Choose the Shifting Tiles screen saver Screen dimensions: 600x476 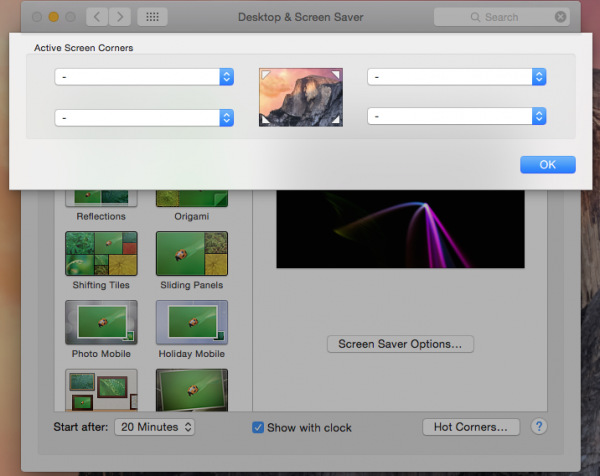coord(101,254)
